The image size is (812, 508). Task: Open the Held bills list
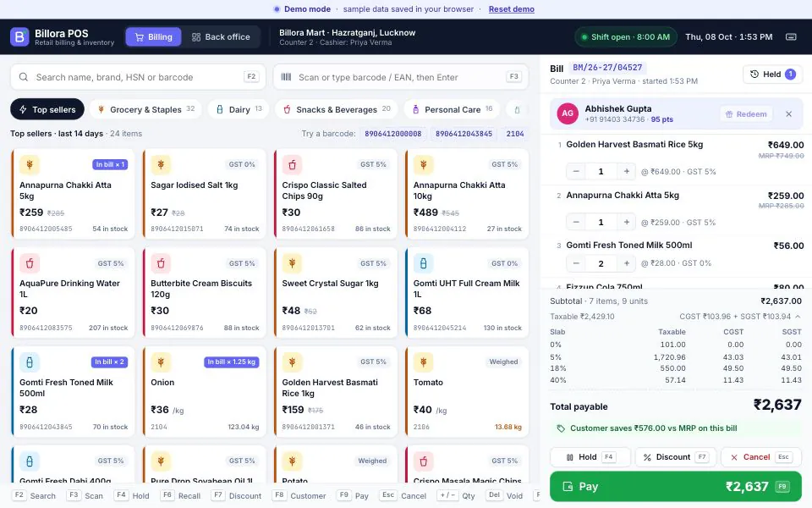pyautogui.click(x=772, y=75)
